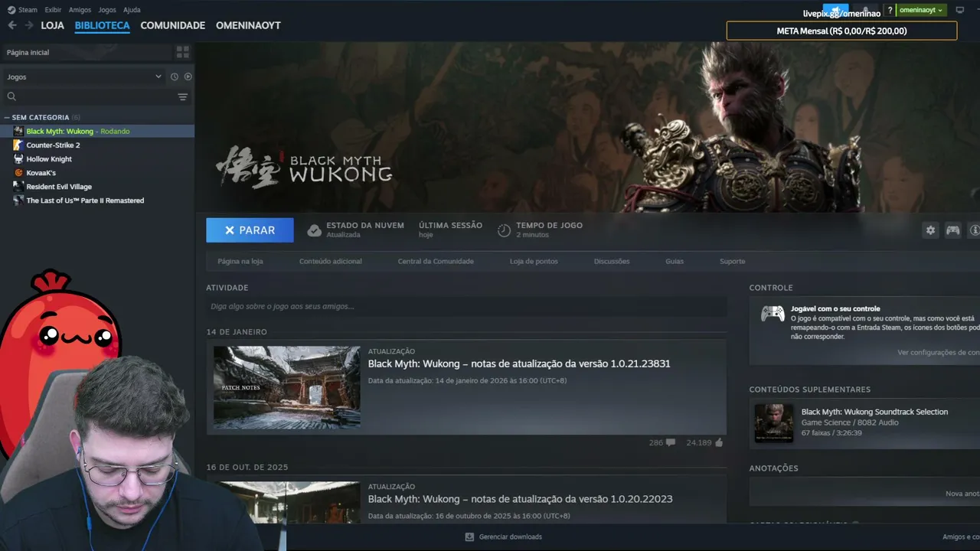Image resolution: width=980 pixels, height=551 pixels.
Task: Switch to the LOJA tab
Action: point(53,25)
